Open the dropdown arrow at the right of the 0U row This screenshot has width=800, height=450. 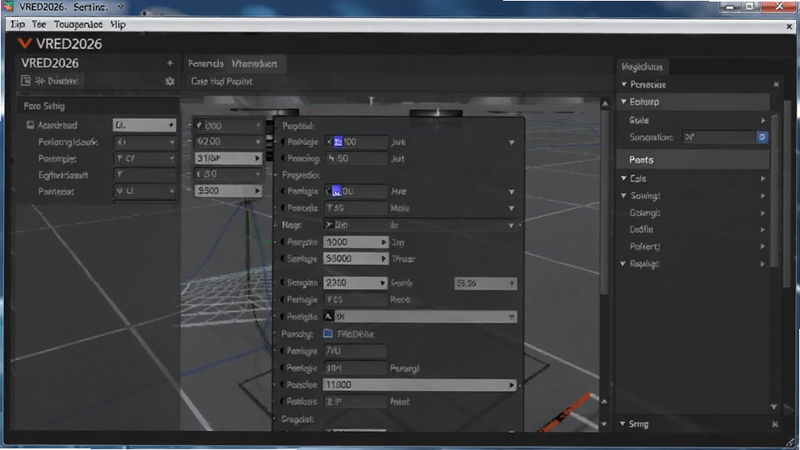pyautogui.click(x=511, y=192)
